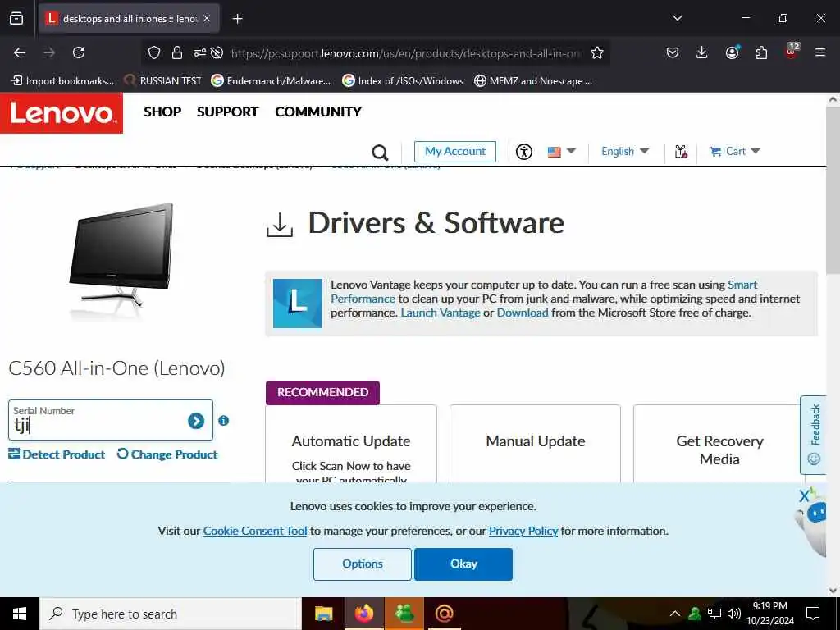The image size is (840, 630).
Task: Open the SHOP menu
Action: tap(162, 112)
